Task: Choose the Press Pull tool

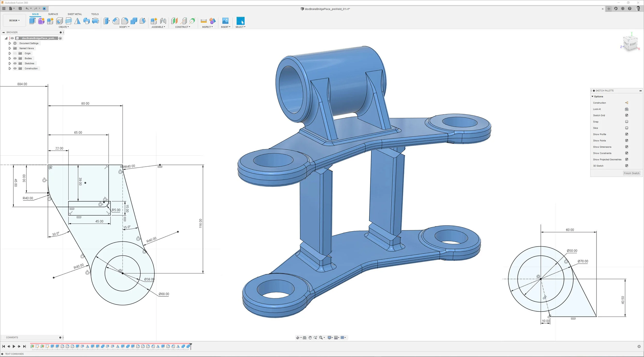Action: [106, 21]
